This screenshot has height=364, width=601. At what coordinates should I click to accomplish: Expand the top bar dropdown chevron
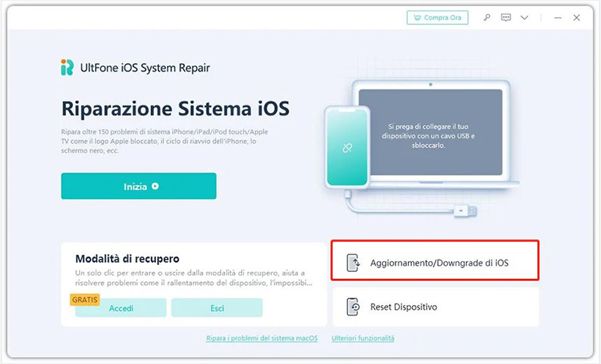[524, 18]
